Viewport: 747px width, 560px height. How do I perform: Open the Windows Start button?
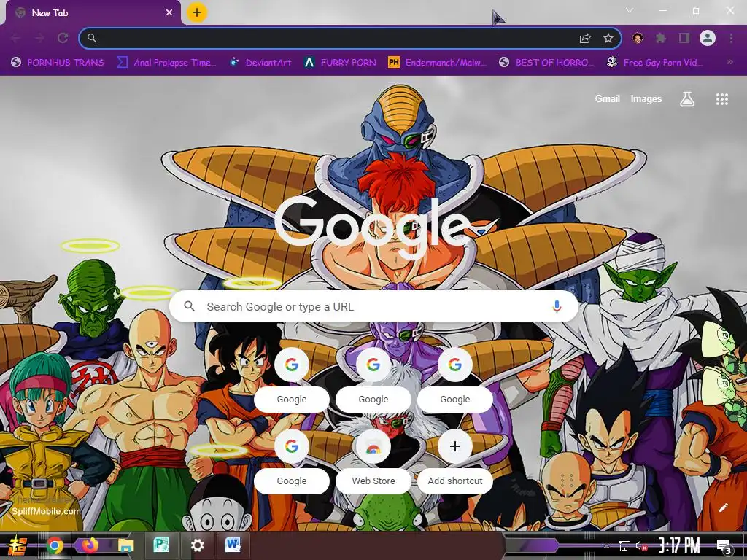point(18,545)
